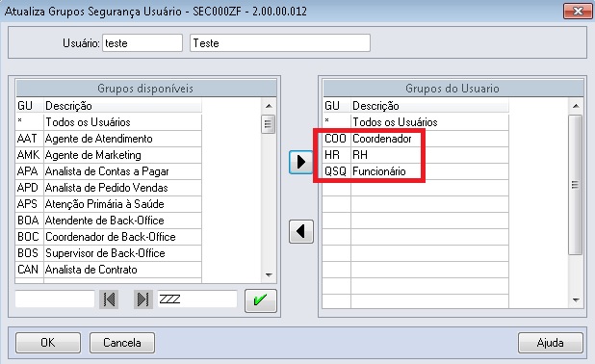The image size is (595, 364).
Task: Select 'Todos os Usuários' in user groups
Action: click(x=416, y=122)
